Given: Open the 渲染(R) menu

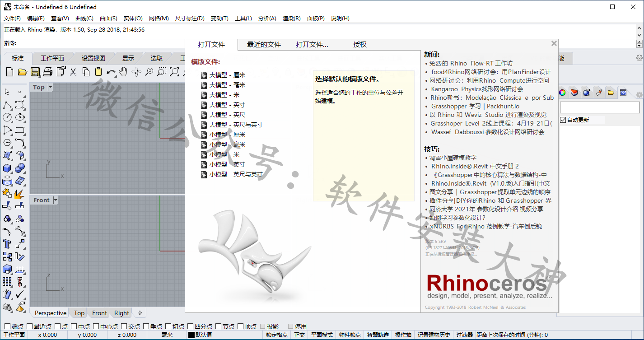Looking at the screenshot, I should click(291, 19).
